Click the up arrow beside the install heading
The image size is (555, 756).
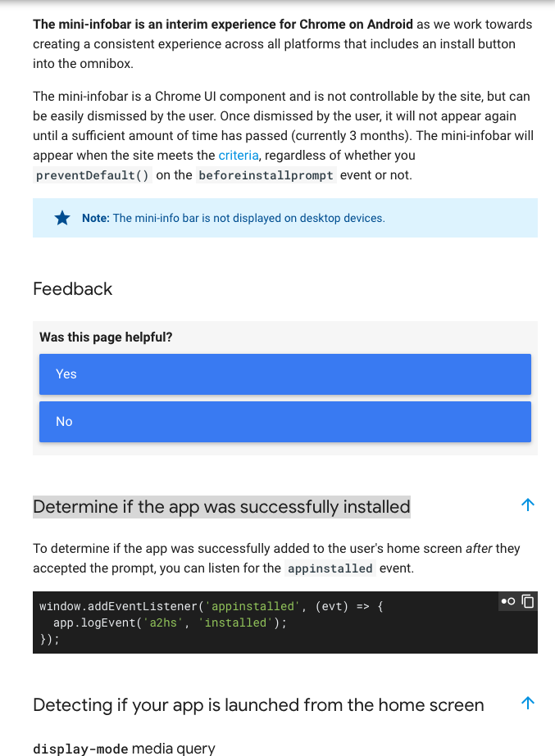pyautogui.click(x=528, y=505)
